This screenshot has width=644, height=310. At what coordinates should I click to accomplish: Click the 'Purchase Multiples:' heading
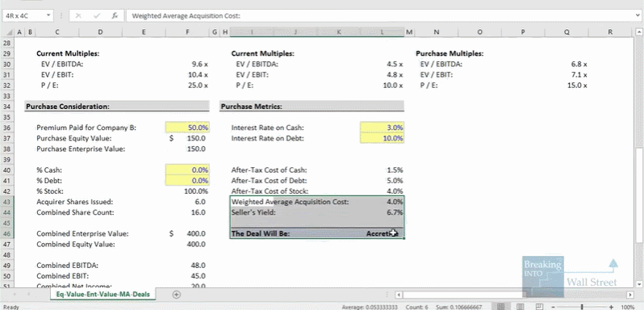450,53
